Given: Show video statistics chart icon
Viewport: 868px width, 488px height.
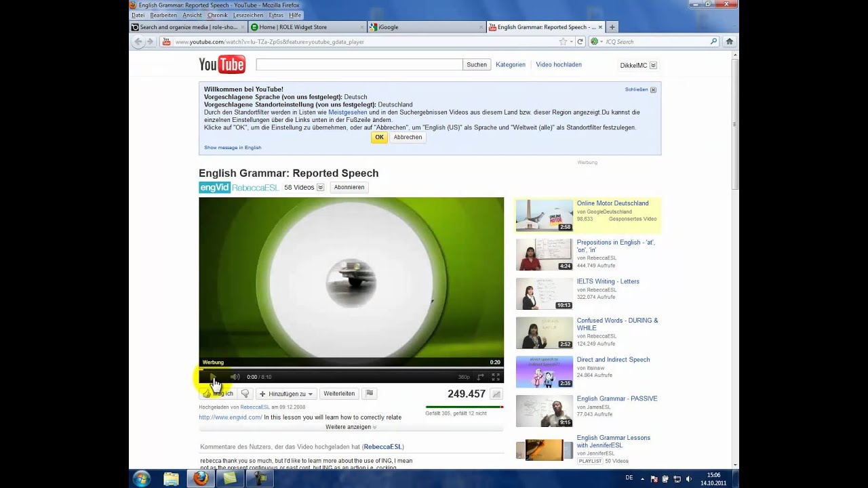Looking at the screenshot, I should [x=496, y=394].
